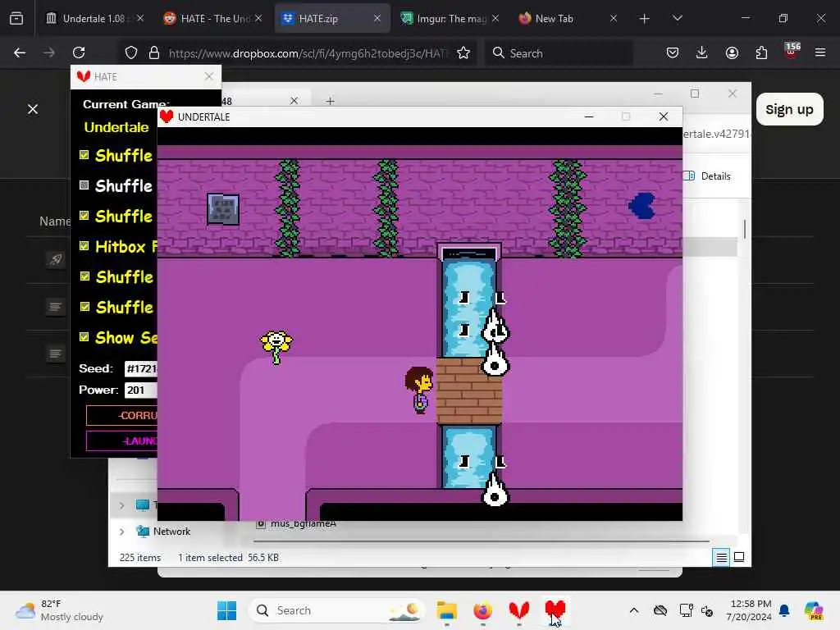Click tracking protection shield icon in address bar
Image resolution: width=840 pixels, height=630 pixels.
[x=131, y=52]
